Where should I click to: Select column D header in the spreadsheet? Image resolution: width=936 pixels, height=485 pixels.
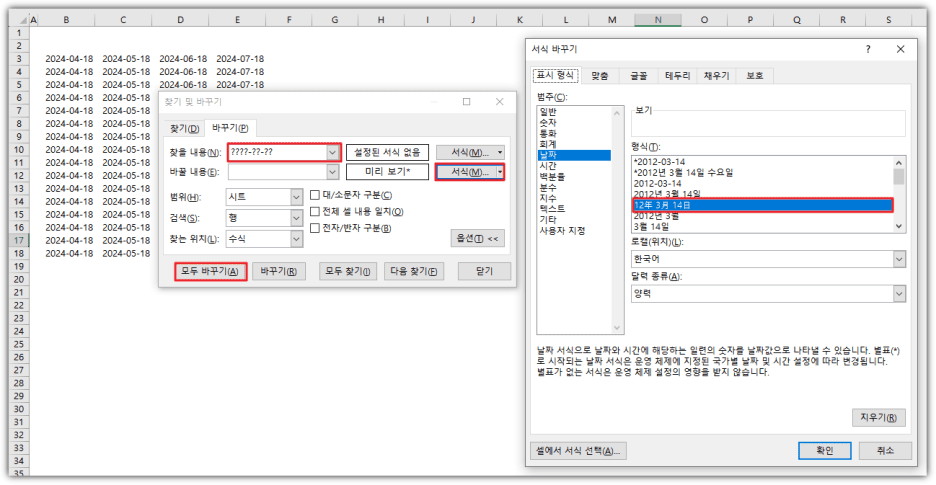(x=180, y=19)
